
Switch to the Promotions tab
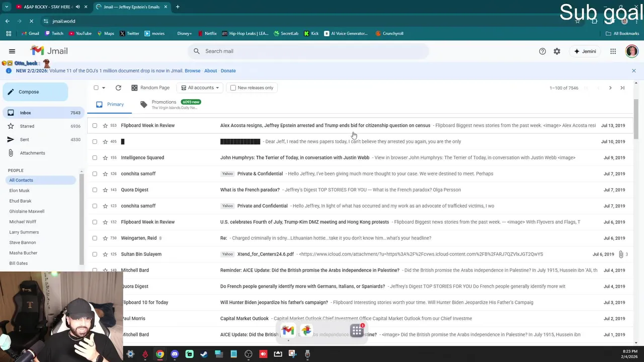[x=171, y=105]
